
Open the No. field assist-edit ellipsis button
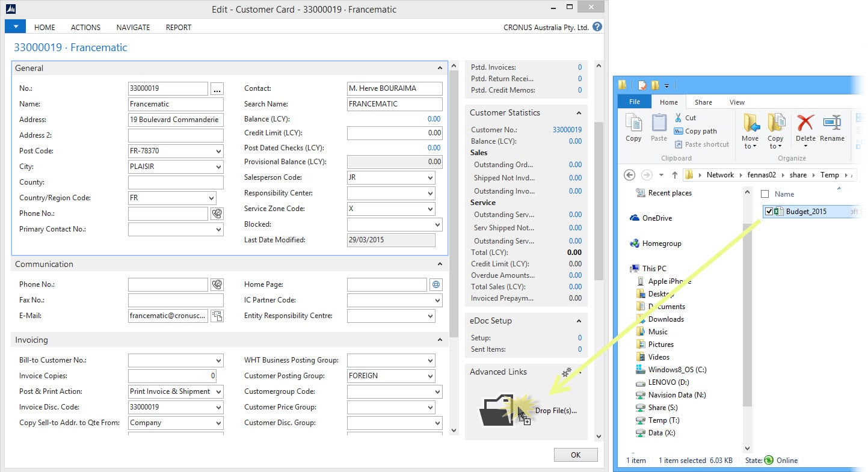[217, 89]
